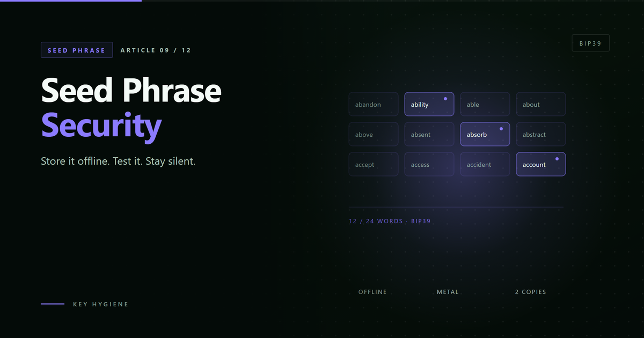Select the highlighted 'ability' word chip
The image size is (644, 338).
point(429,104)
